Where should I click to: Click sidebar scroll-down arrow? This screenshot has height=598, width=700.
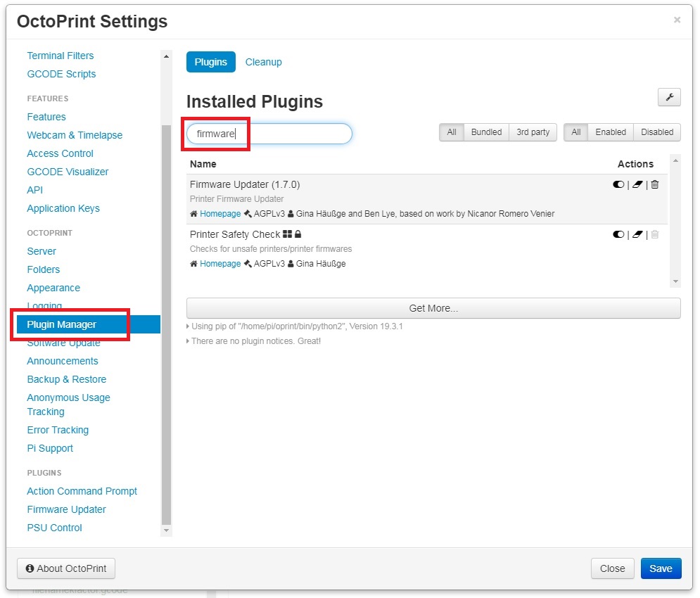[166, 530]
